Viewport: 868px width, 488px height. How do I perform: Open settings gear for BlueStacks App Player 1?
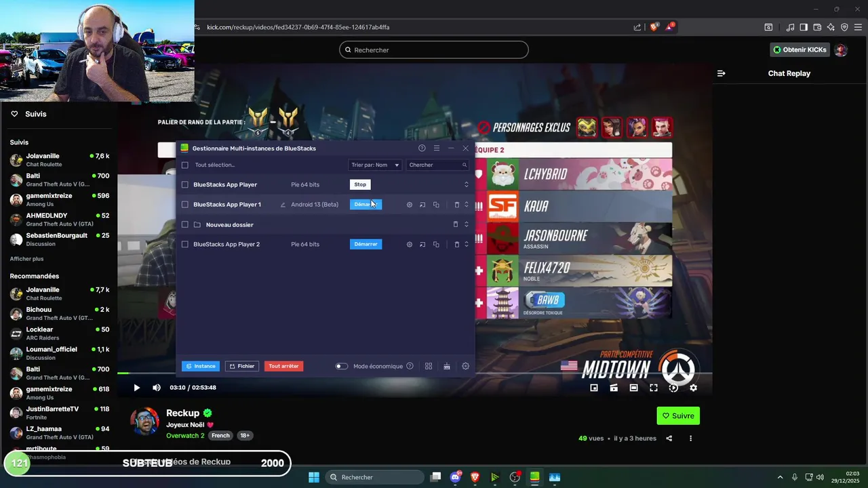[x=409, y=205]
